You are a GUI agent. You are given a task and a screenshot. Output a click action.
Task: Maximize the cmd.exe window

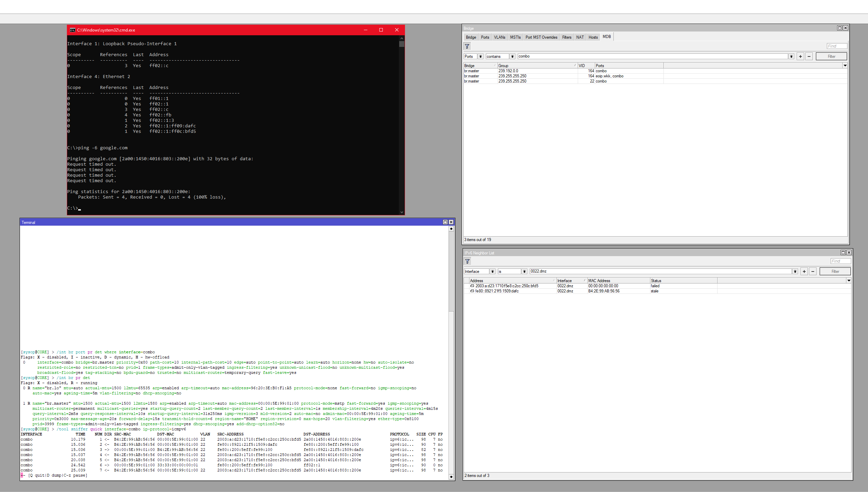point(381,30)
